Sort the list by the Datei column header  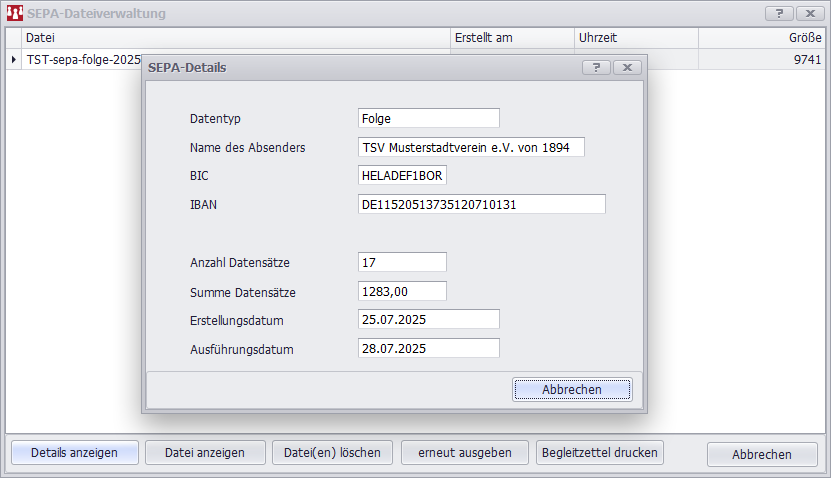coord(235,38)
